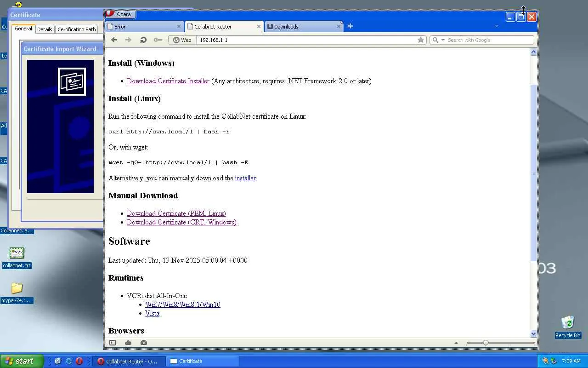Select General tab in Certificate window
Screen dimensions: 588x368
point(23,29)
